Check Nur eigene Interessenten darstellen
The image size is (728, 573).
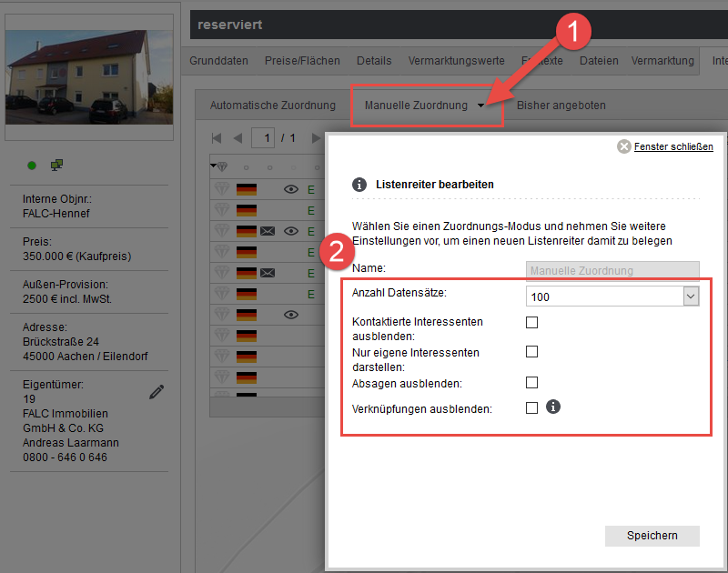point(532,352)
